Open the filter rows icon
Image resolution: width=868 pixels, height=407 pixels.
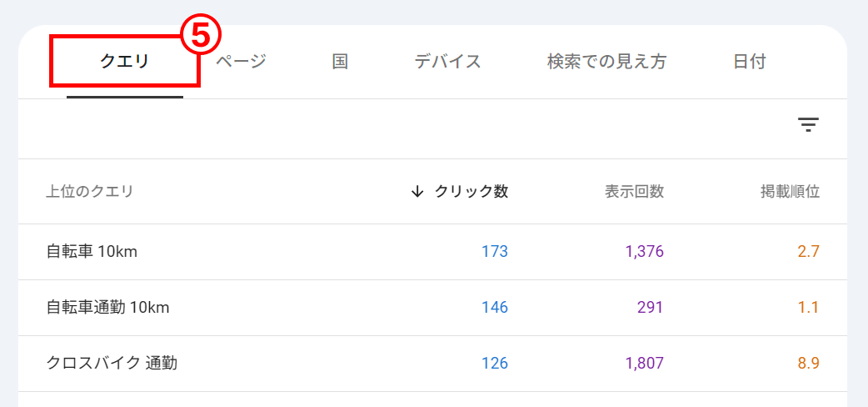click(808, 125)
